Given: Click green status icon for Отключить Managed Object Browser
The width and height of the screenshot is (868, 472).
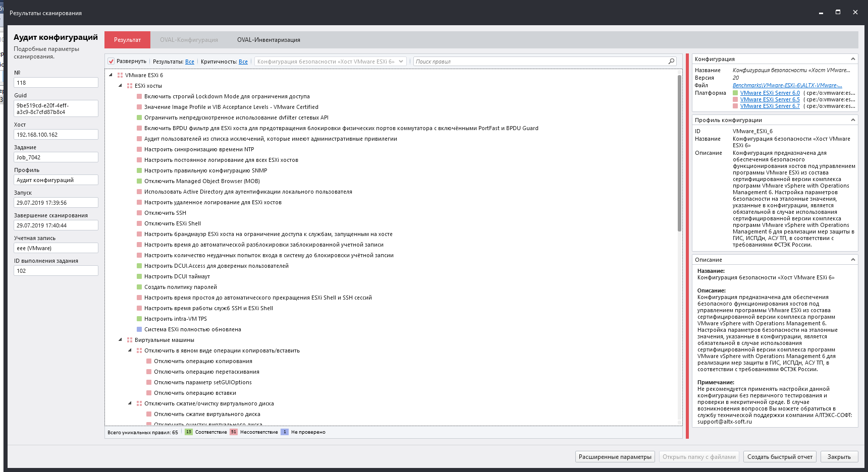Looking at the screenshot, I should (139, 181).
